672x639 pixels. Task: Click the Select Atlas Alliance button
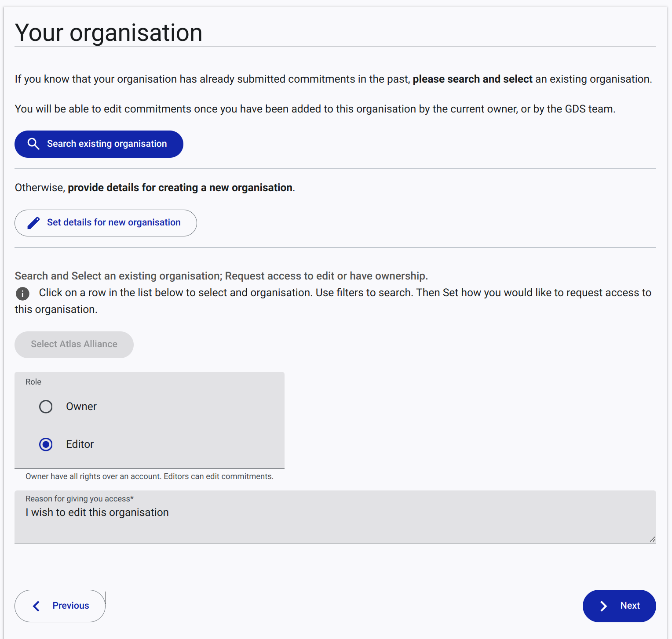click(74, 345)
